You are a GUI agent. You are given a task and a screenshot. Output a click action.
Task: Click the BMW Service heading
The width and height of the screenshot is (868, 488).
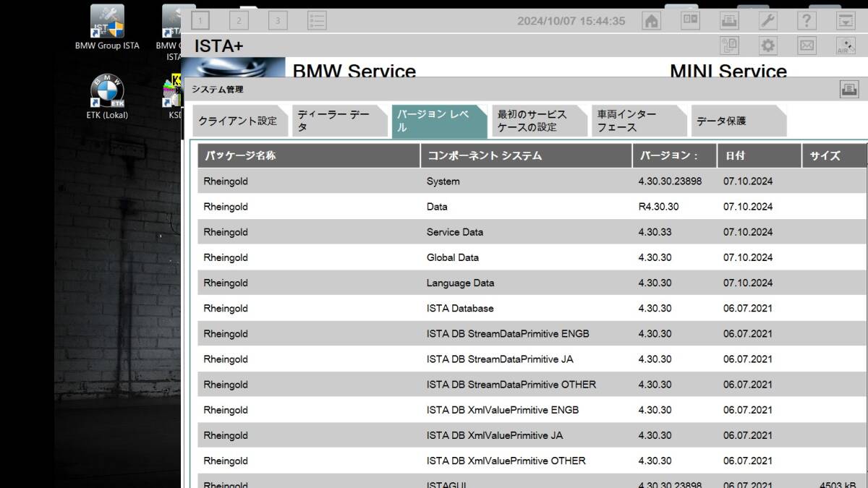(x=354, y=72)
